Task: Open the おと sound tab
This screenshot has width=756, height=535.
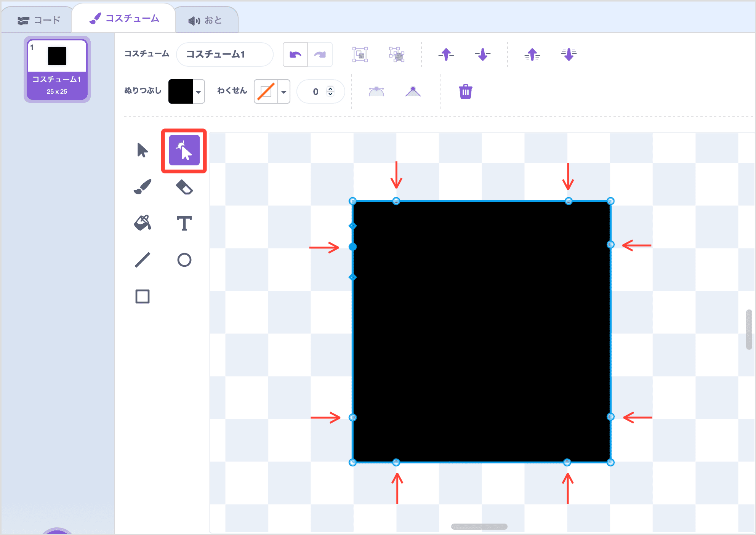Action: point(206,20)
